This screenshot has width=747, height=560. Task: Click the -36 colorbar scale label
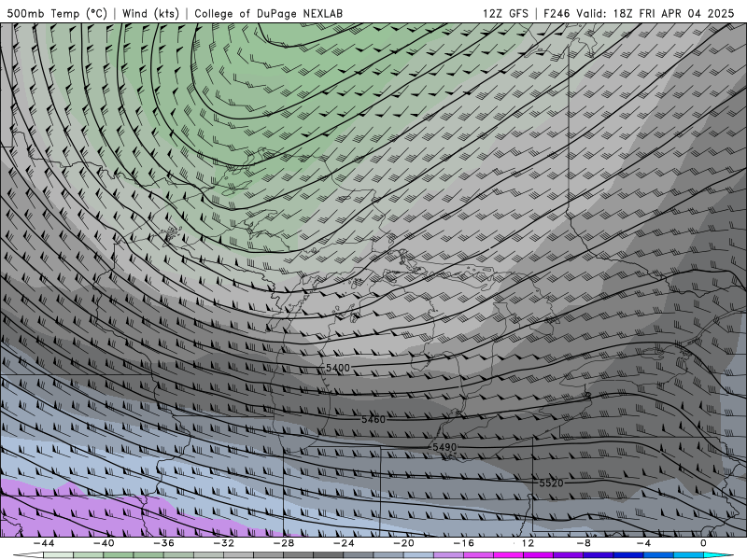pos(163,543)
